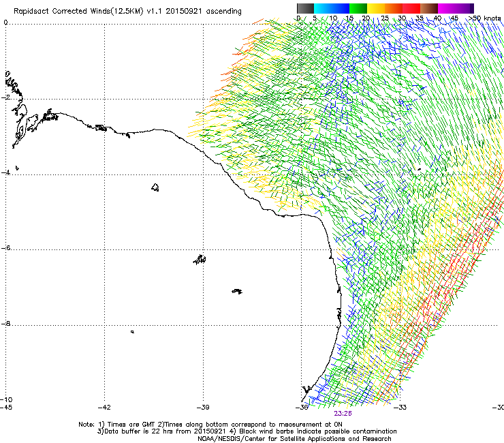Click the -4 latitude axis label
The width and height of the screenshot is (504, 443).
click(x=5, y=172)
